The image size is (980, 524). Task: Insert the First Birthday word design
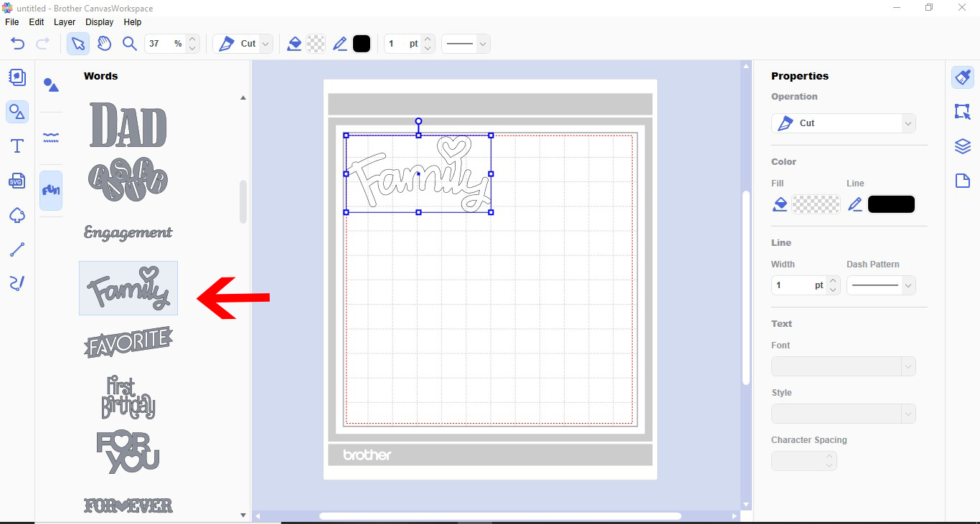[x=128, y=398]
